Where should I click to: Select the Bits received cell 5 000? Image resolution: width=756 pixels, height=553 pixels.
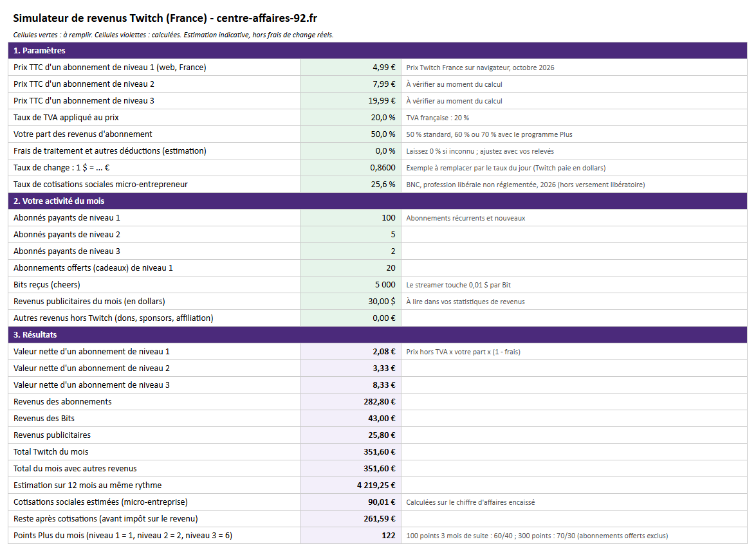[351, 284]
